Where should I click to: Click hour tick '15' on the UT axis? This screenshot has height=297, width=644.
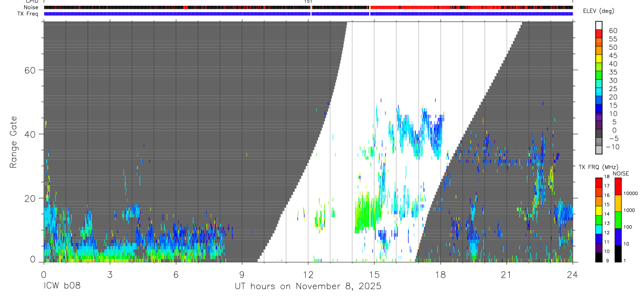tap(374, 274)
